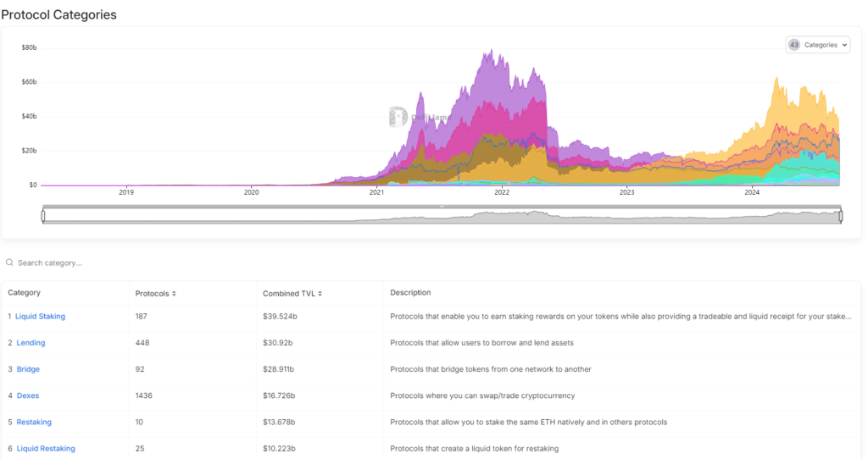
Task: Open the Dexes category link
Action: 28,395
